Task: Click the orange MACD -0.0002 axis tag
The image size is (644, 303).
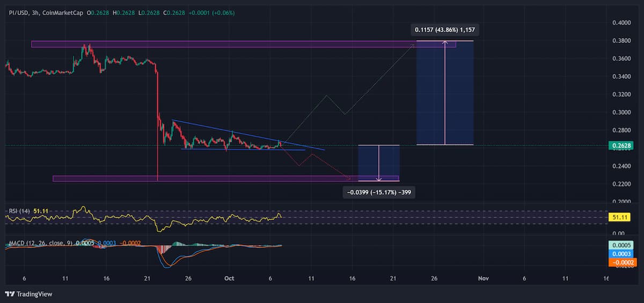Action: point(620,262)
